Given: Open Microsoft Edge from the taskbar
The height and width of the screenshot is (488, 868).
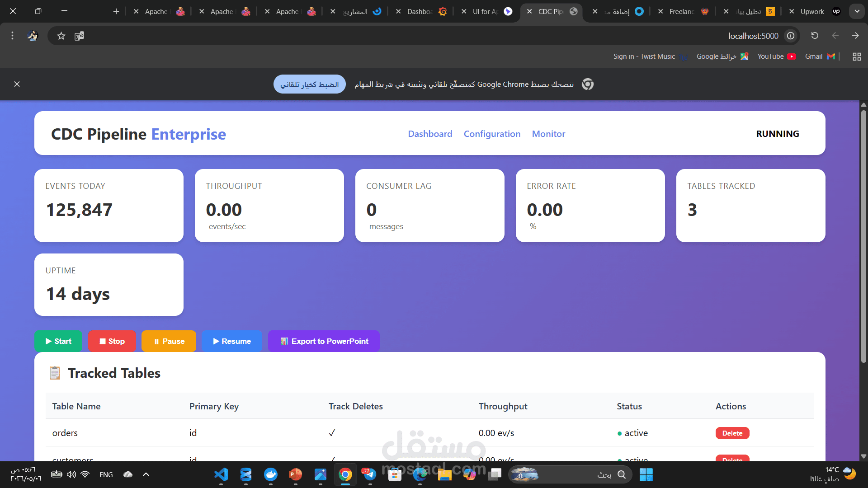Looking at the screenshot, I should 420,474.
